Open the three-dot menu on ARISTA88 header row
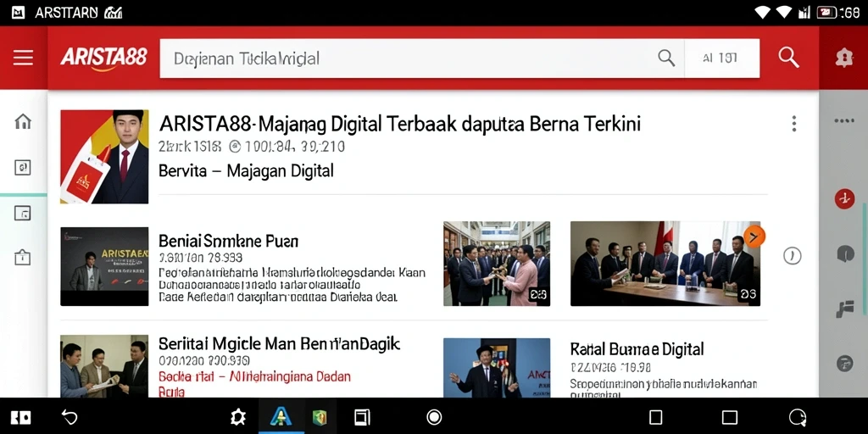This screenshot has height=434, width=868. pos(793,124)
